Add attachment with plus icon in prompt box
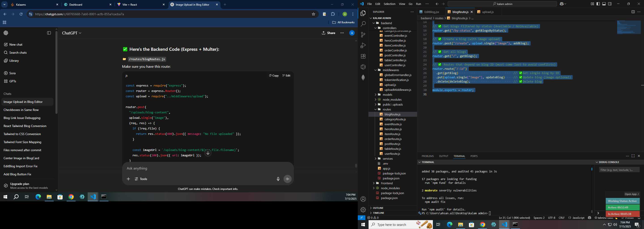 (128, 179)
